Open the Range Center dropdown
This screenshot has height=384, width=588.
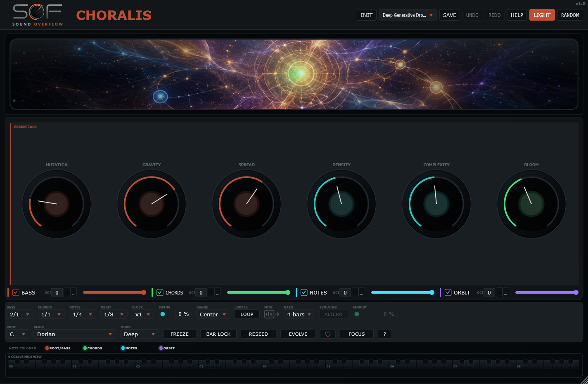[213, 314]
